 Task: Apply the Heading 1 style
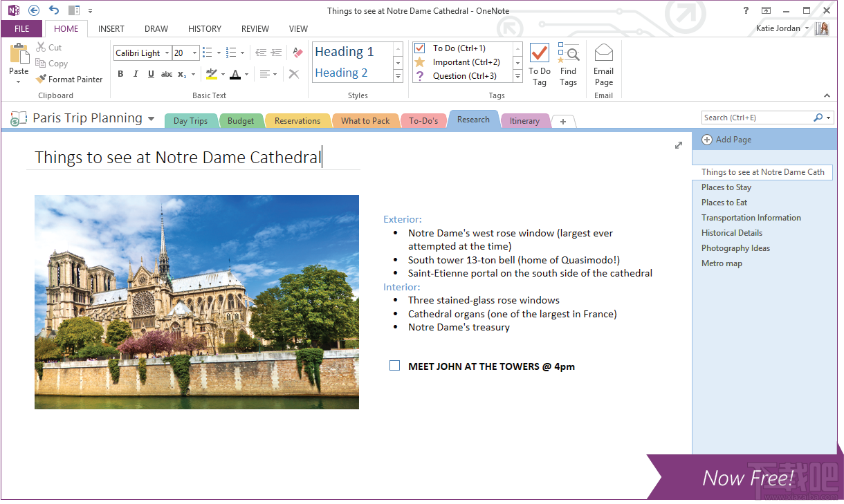point(345,51)
